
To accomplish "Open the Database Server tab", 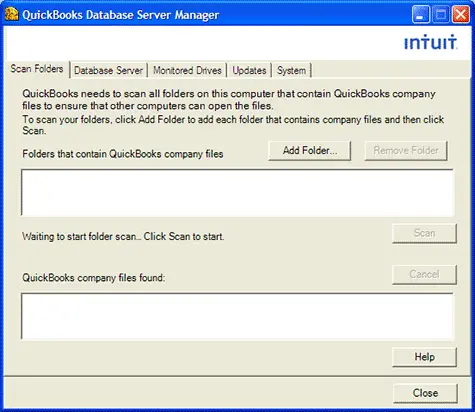I will [x=108, y=70].
